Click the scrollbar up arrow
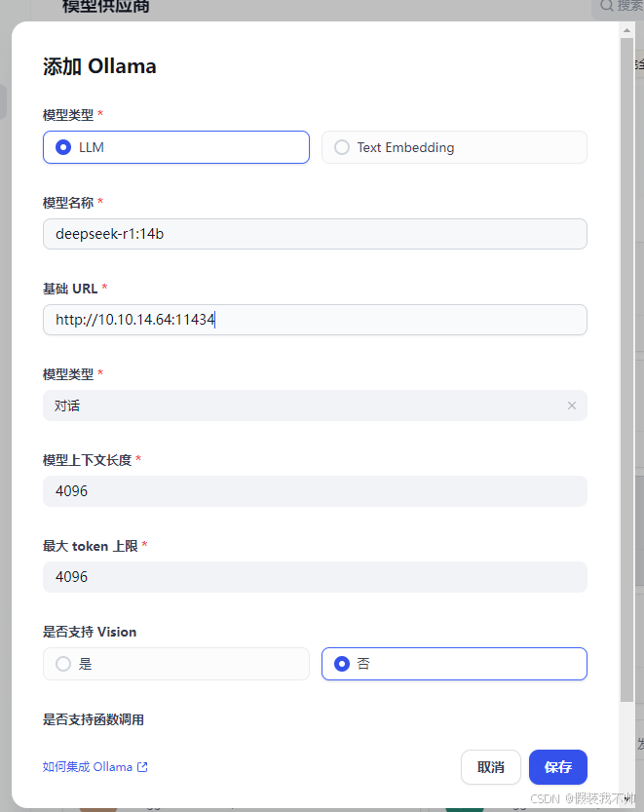The width and height of the screenshot is (644, 812). coord(626,29)
